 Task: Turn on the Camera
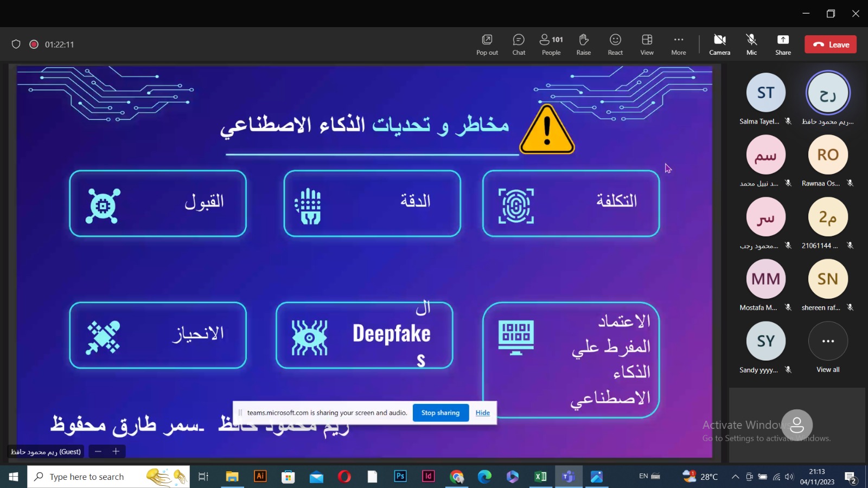coord(719,44)
